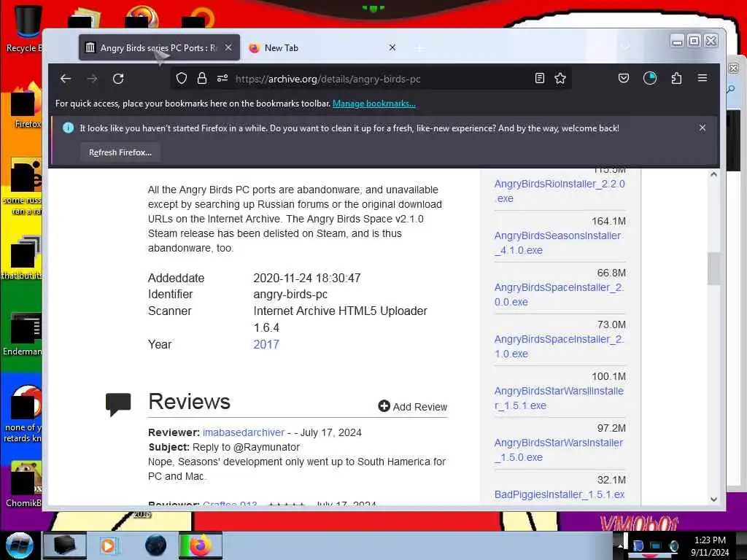Open the media player taskbar icon
Screen dimensions: 747x560
point(109,545)
